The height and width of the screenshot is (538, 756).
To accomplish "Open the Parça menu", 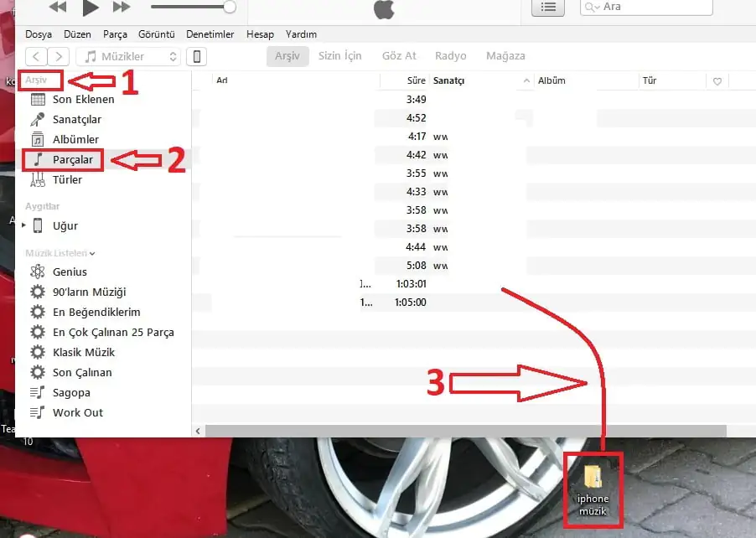I will pyautogui.click(x=115, y=34).
